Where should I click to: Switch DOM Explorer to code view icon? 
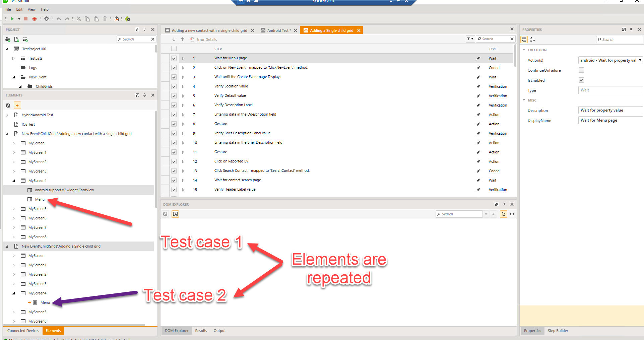(512, 214)
